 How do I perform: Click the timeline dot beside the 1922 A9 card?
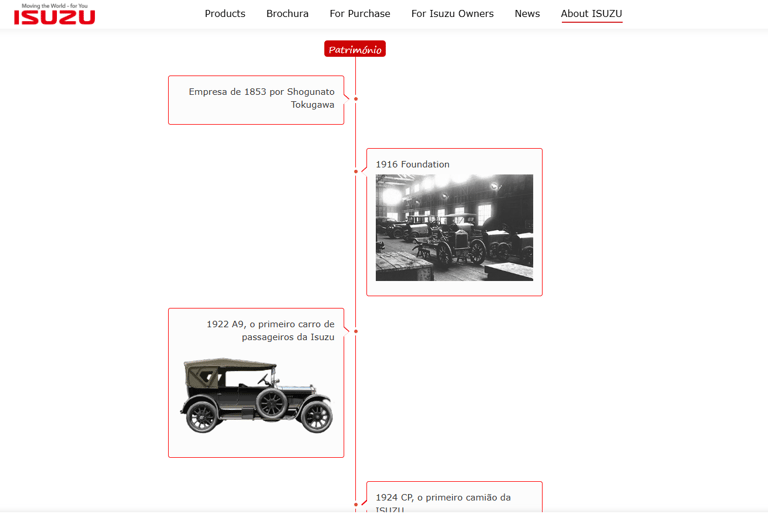click(356, 332)
